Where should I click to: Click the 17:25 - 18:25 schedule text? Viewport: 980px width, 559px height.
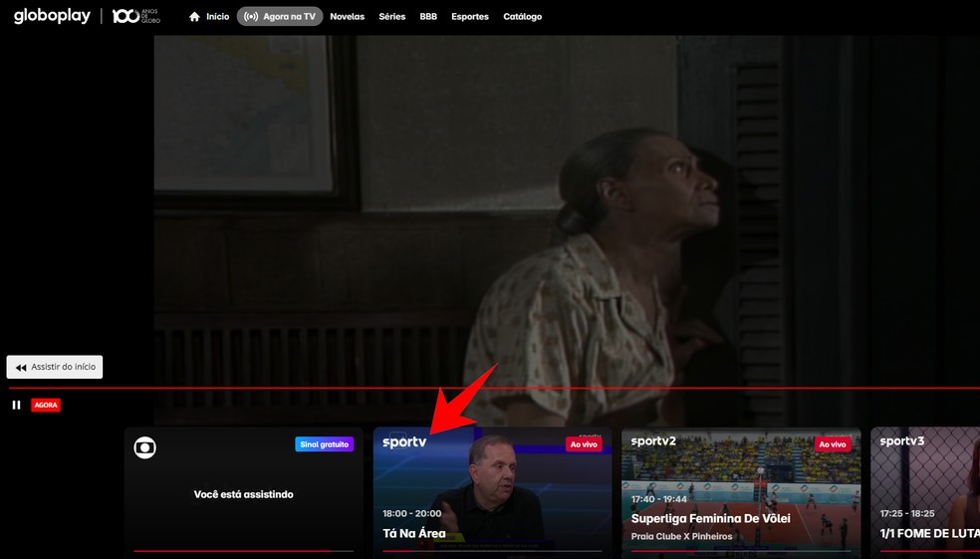point(907,513)
